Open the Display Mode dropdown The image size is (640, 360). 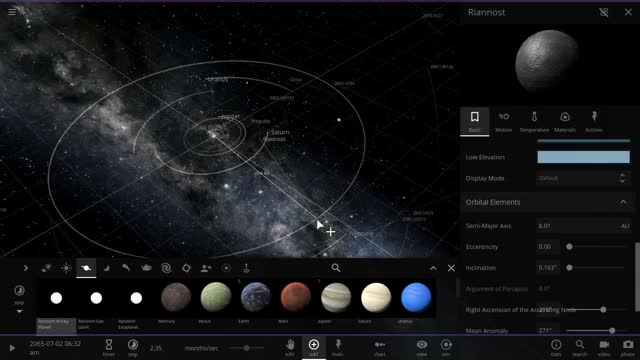tap(583, 178)
